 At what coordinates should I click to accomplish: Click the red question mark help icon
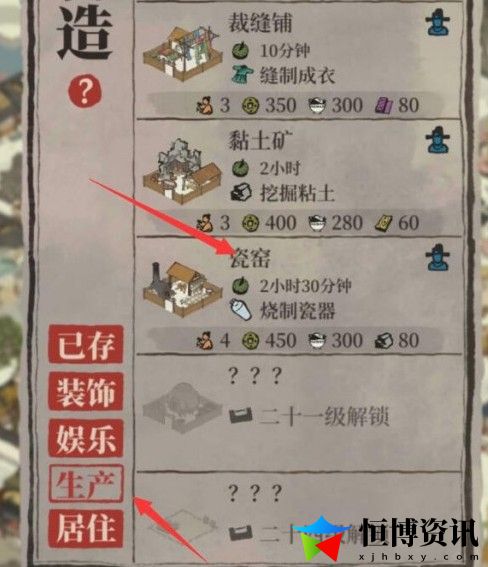click(85, 91)
